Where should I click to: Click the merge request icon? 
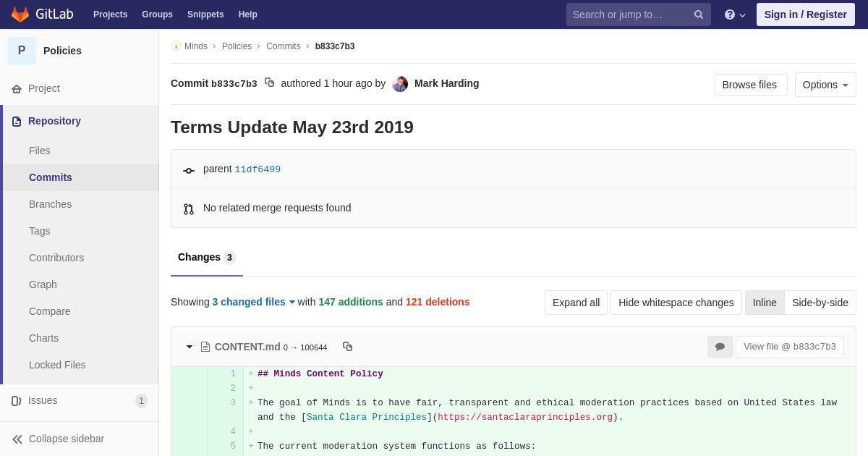[189, 209]
